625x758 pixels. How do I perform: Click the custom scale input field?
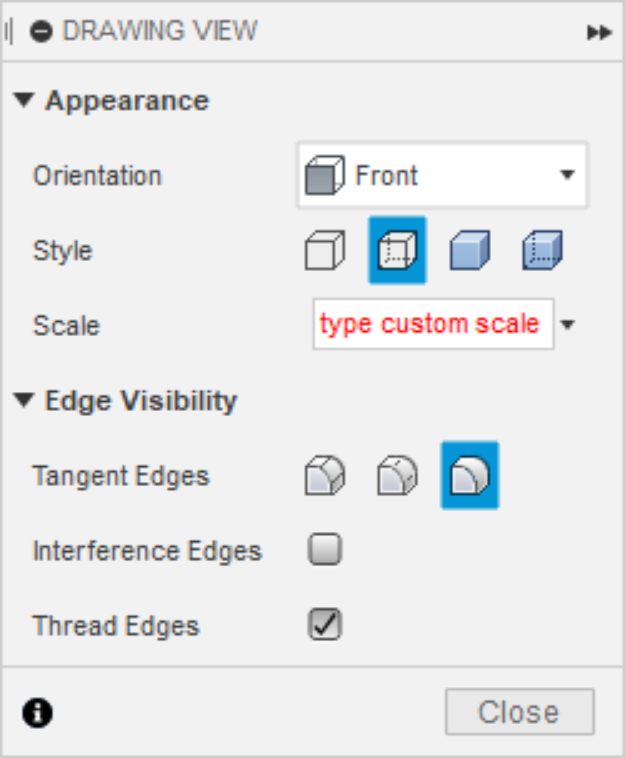432,324
